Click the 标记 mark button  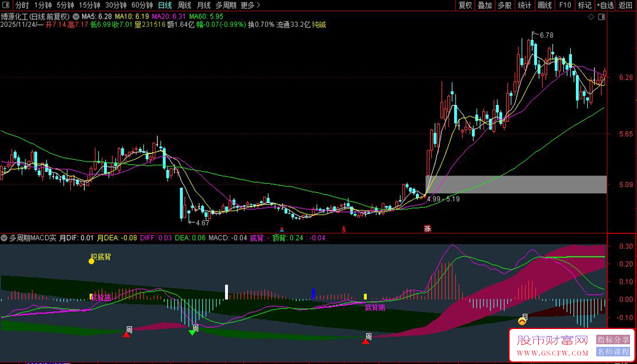pos(585,5)
